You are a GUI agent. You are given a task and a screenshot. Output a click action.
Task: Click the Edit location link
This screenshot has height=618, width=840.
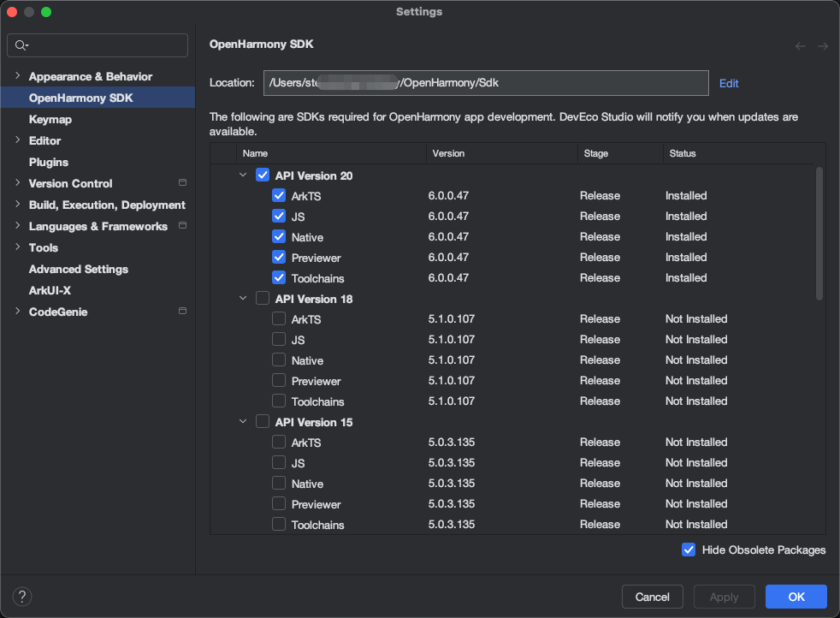pyautogui.click(x=729, y=84)
